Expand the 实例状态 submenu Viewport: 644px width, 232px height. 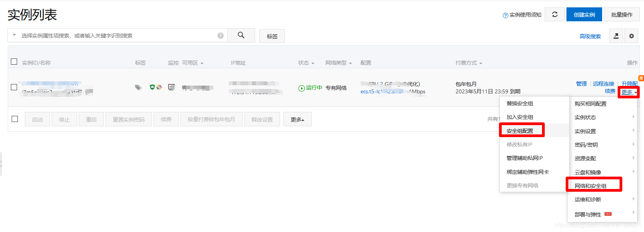tap(603, 117)
